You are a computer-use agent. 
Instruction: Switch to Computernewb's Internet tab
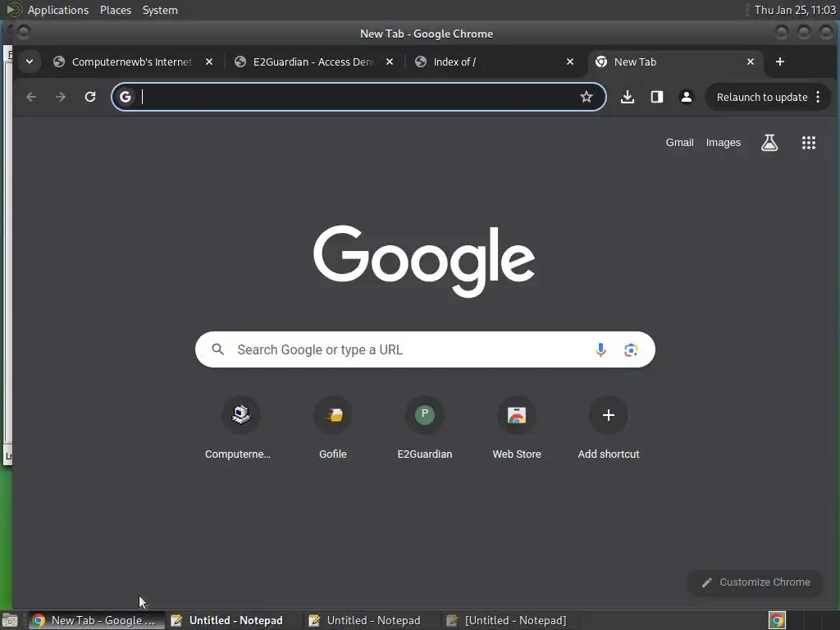(x=132, y=62)
